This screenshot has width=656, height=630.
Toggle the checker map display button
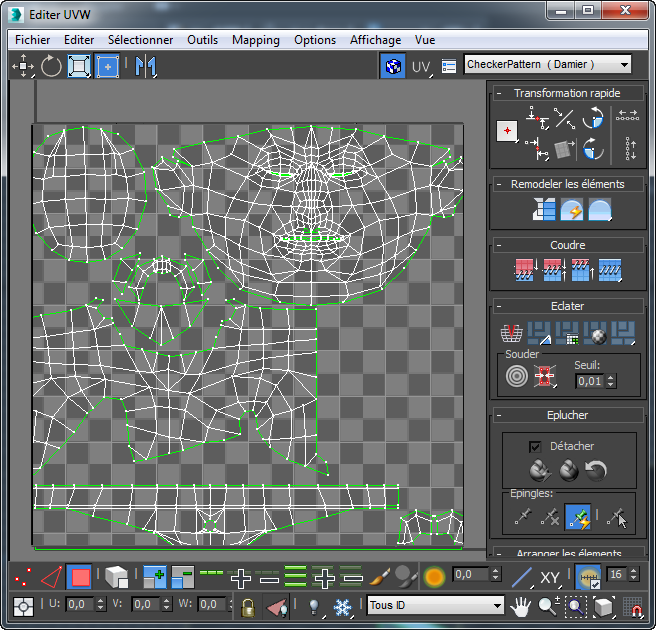[394, 66]
